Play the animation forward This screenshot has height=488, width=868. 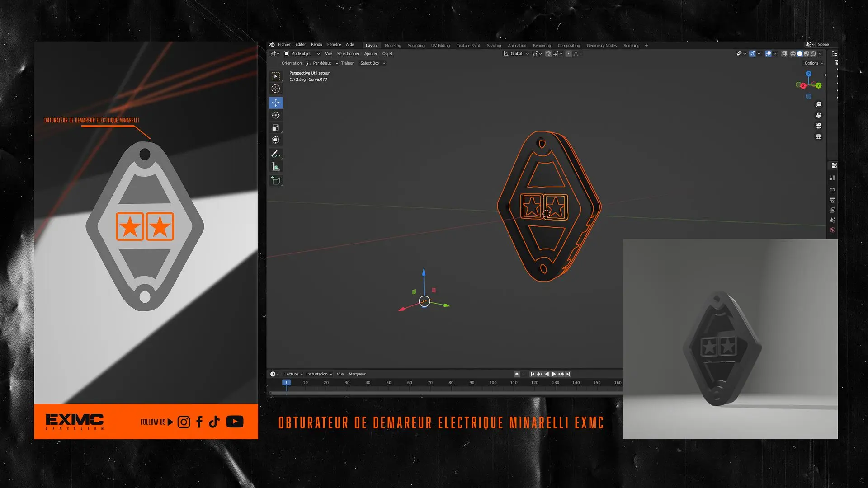[x=554, y=374]
